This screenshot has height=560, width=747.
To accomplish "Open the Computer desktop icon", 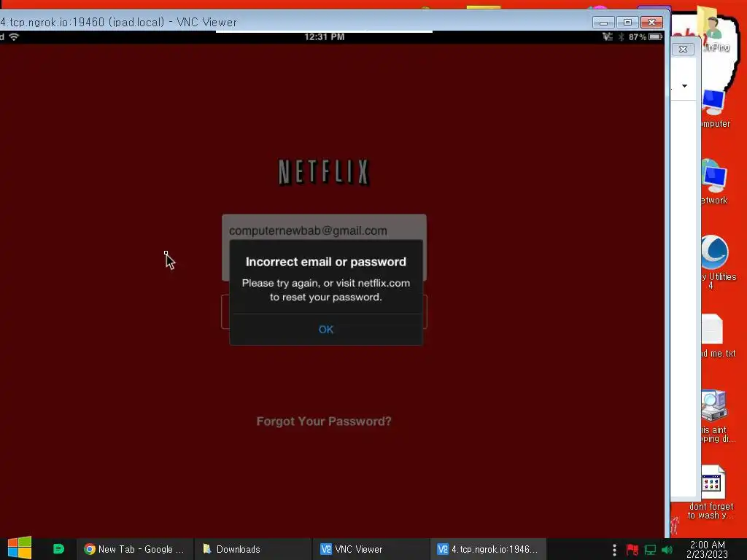I will [x=714, y=109].
